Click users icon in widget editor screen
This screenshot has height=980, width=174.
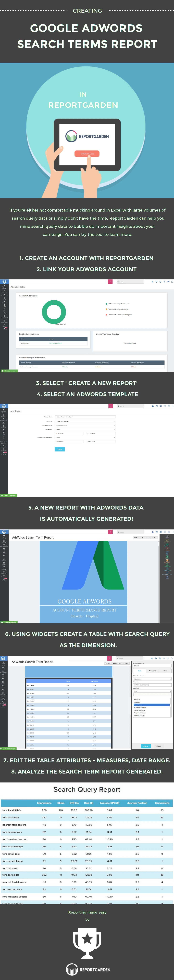click(x=152, y=658)
